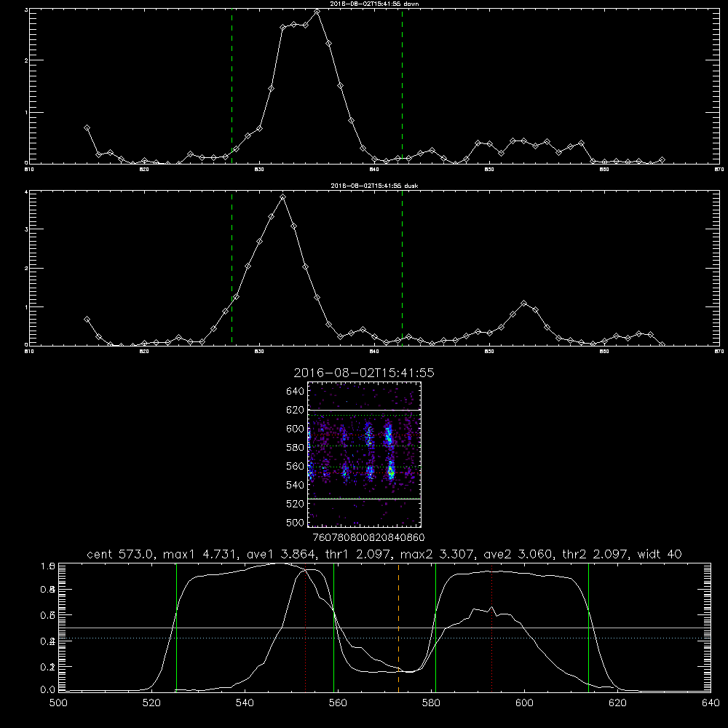Click spectrogram y-axis label 520
728x728 pixels.
pos(296,504)
